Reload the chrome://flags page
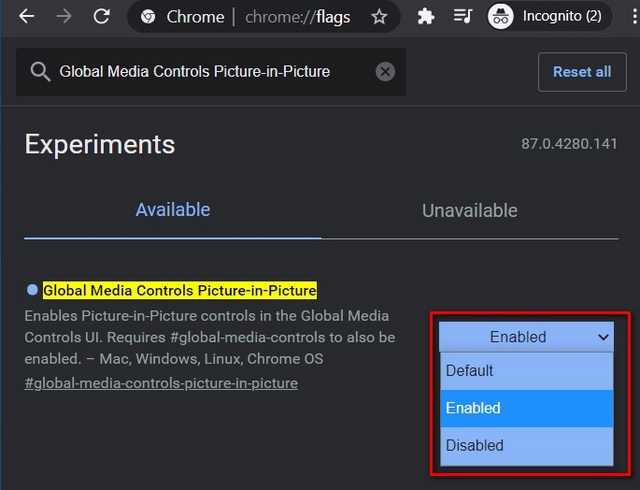640x490 pixels. tap(101, 17)
